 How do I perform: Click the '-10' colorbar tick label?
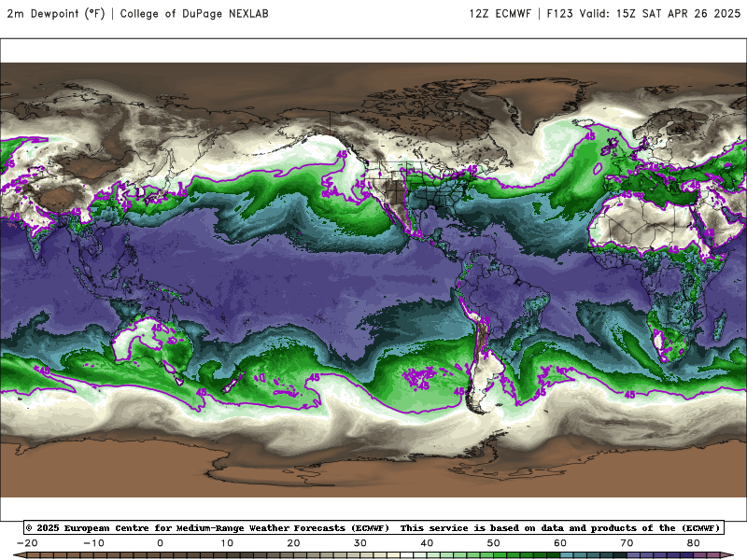coord(94,543)
